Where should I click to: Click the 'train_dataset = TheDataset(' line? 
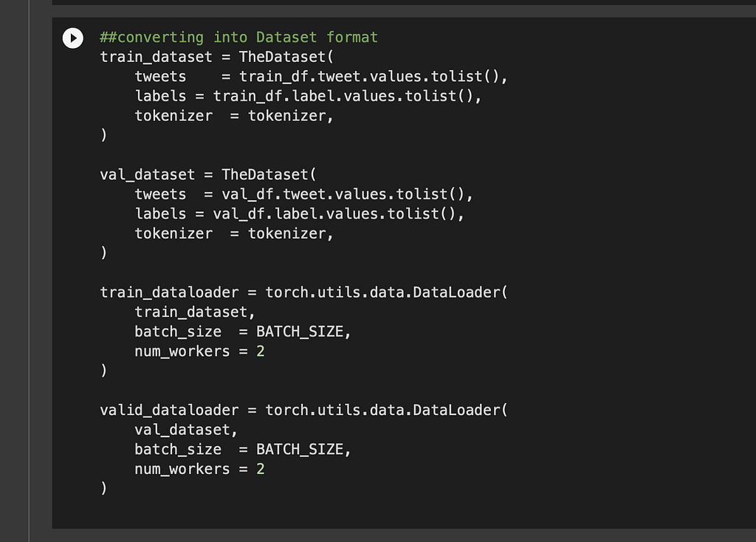(216, 57)
